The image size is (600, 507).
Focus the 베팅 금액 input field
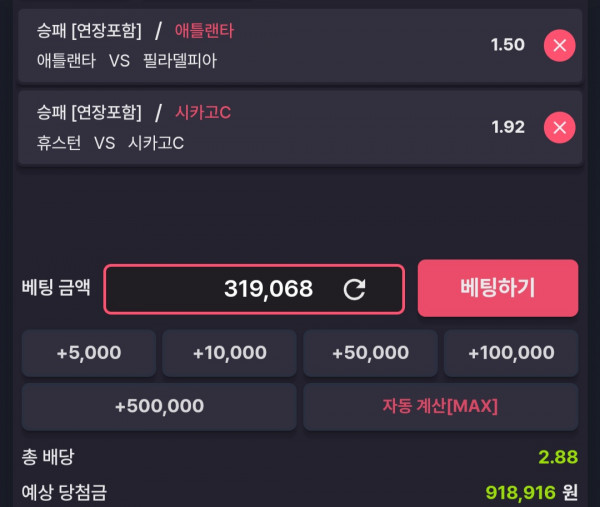[x=254, y=289]
